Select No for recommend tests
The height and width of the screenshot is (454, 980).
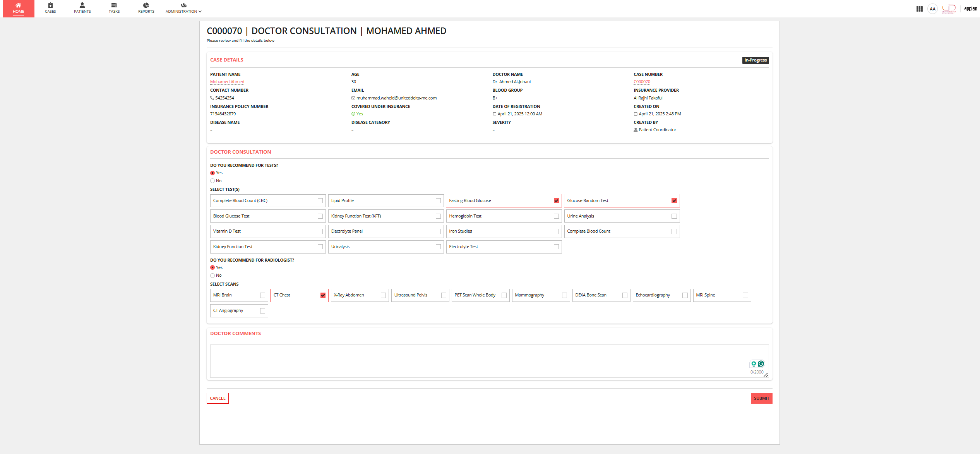pyautogui.click(x=212, y=181)
